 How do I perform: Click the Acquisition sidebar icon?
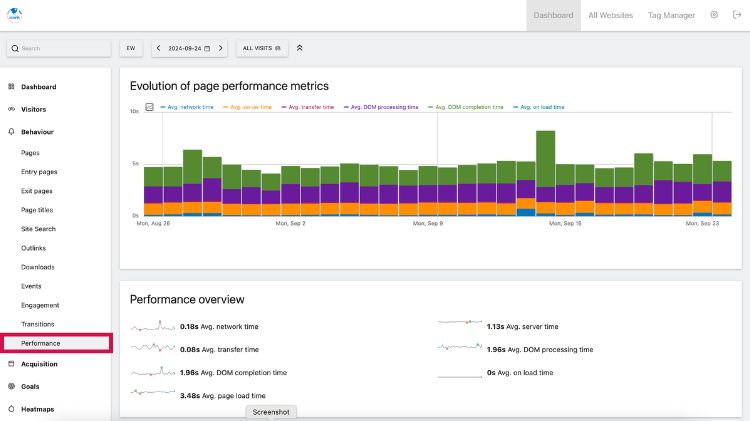coord(11,364)
